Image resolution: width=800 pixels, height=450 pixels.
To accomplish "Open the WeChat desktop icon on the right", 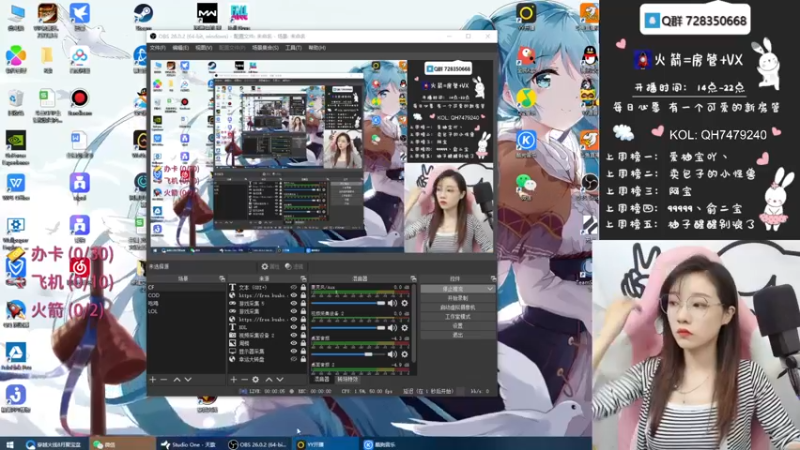I will (x=526, y=186).
